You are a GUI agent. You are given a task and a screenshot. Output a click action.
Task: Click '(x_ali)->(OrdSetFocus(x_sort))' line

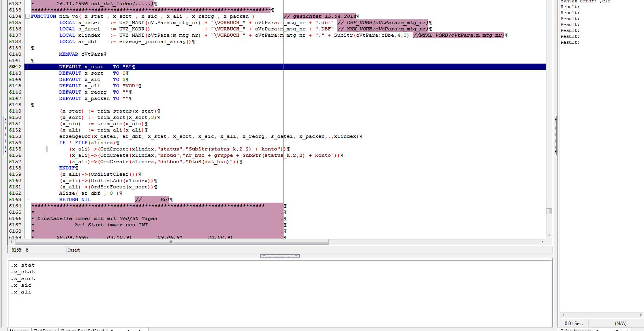pyautogui.click(x=107, y=187)
